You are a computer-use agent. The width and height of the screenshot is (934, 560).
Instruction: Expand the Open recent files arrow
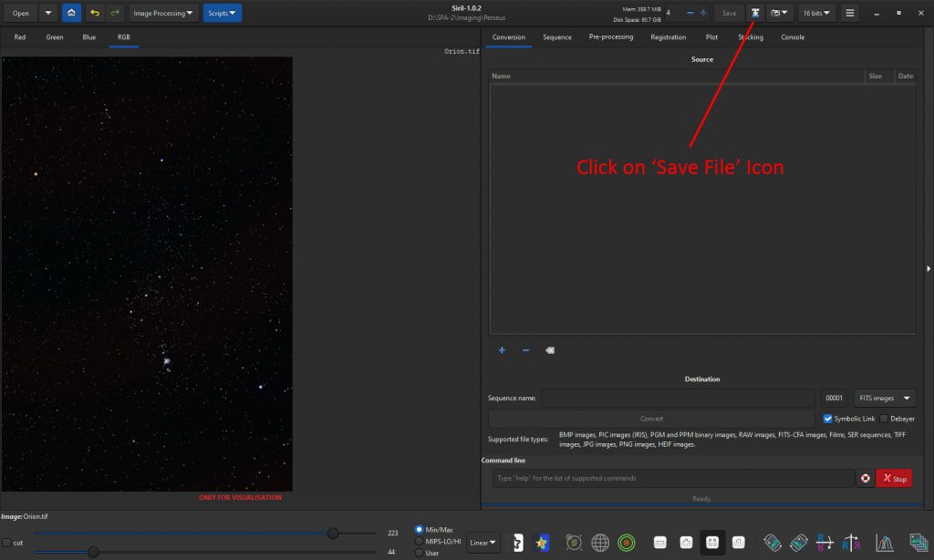[48, 13]
